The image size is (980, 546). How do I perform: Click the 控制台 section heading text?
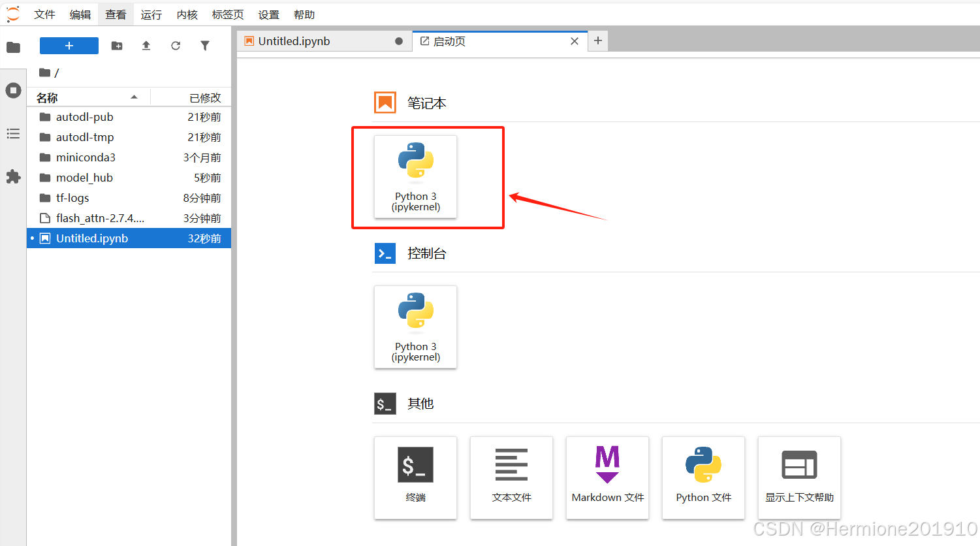(427, 253)
